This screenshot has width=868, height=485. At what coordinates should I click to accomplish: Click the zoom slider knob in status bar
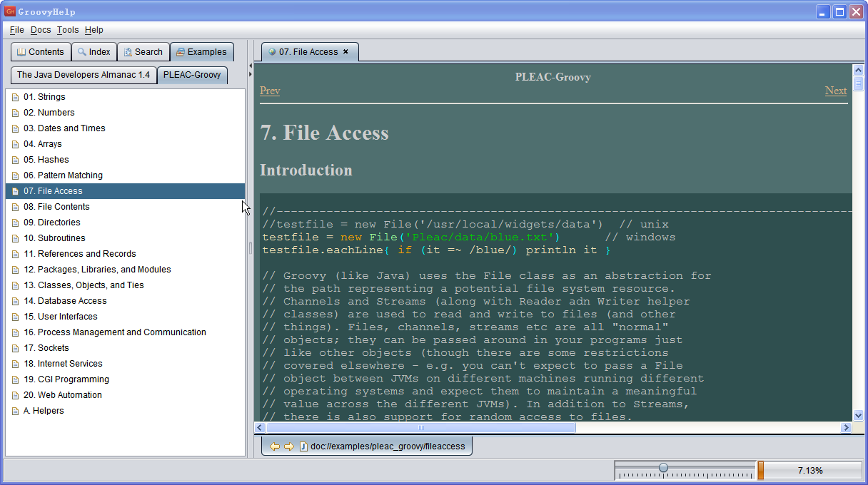point(663,468)
